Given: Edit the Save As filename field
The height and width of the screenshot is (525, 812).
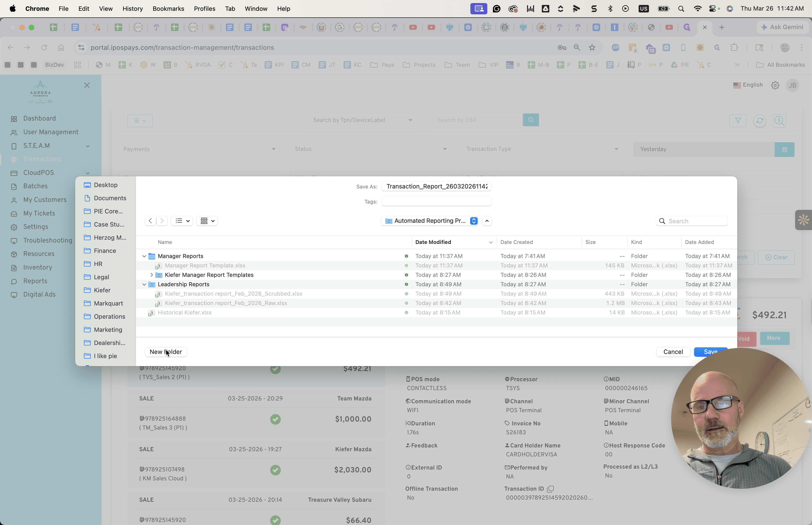Looking at the screenshot, I should [x=436, y=186].
